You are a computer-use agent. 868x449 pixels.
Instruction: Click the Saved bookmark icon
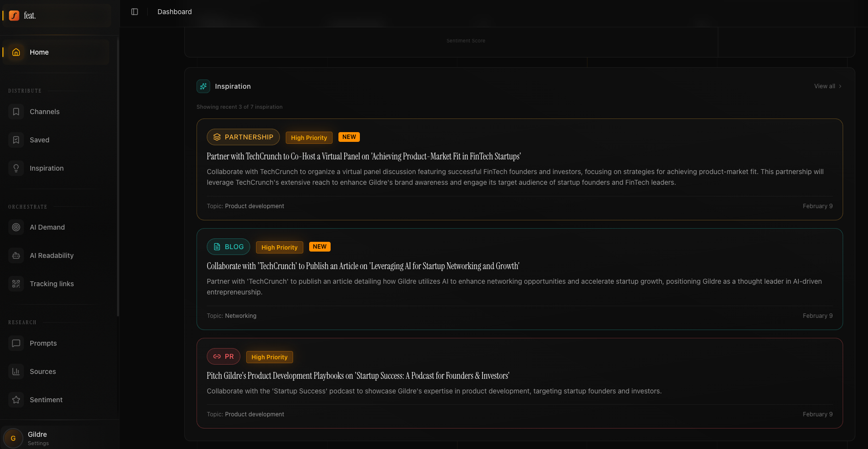point(16,140)
